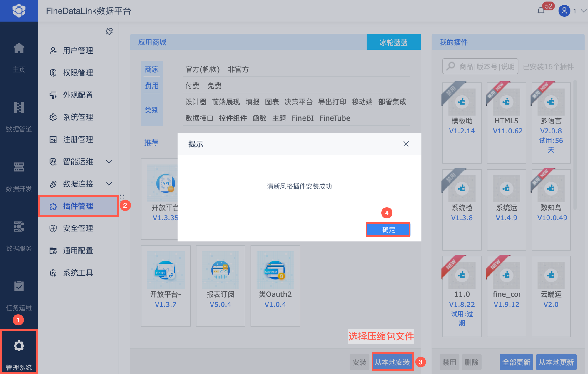Open the 数据开发 sidebar icon

[x=19, y=167]
